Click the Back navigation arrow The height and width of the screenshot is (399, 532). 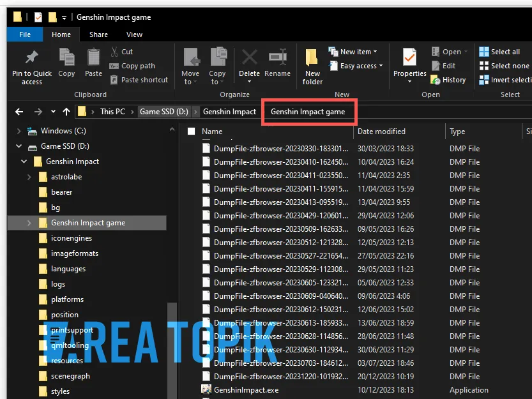click(19, 112)
